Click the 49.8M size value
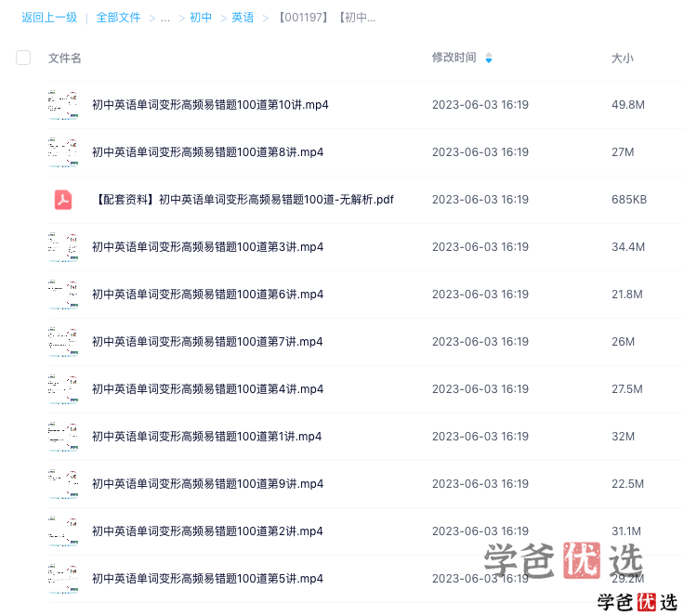684x616 pixels. 628,105
